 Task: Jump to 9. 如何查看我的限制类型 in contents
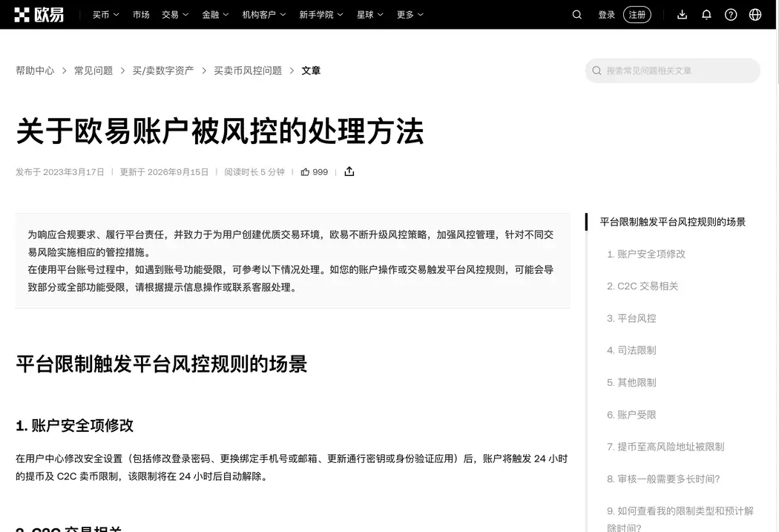(680, 519)
